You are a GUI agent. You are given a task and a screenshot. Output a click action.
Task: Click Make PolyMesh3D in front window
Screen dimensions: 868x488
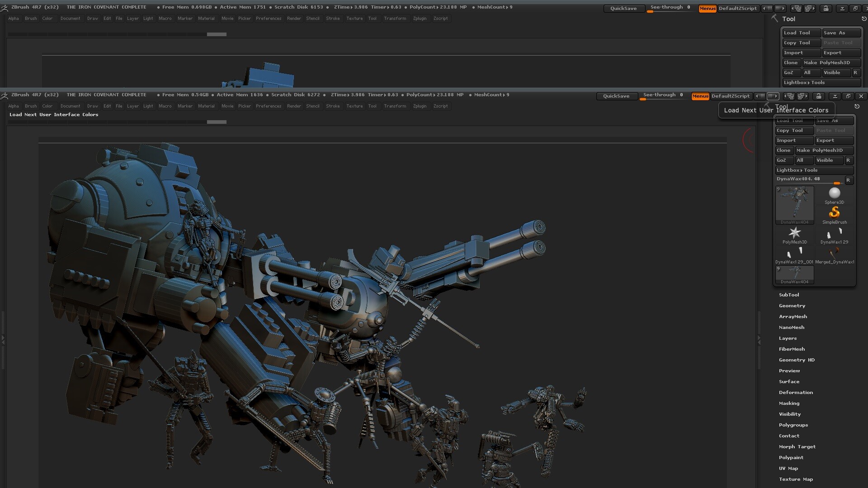(x=824, y=150)
